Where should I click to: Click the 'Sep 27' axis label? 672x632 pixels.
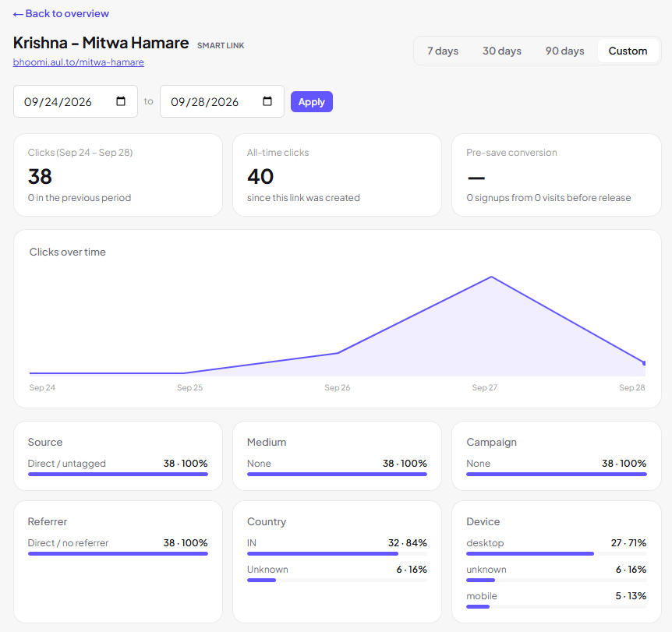tap(485, 387)
